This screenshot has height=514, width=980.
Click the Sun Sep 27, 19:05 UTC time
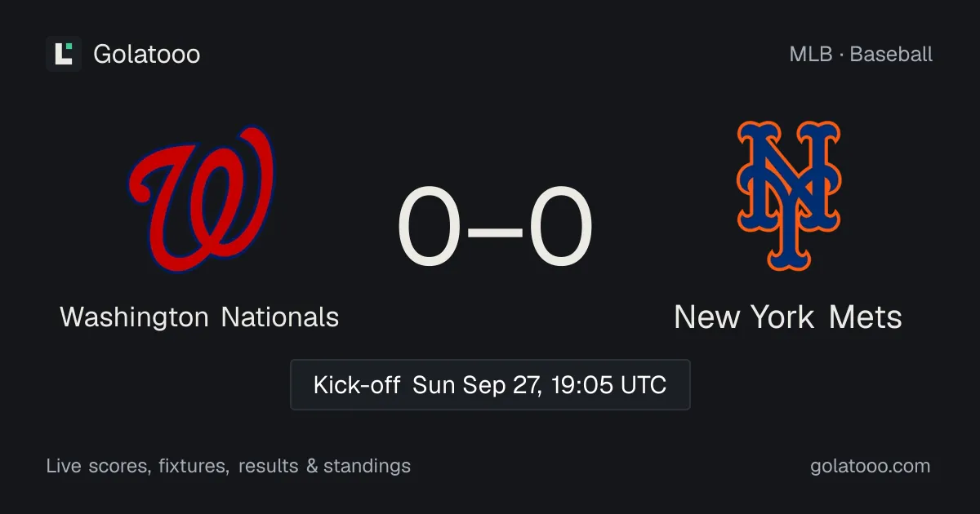point(539,384)
